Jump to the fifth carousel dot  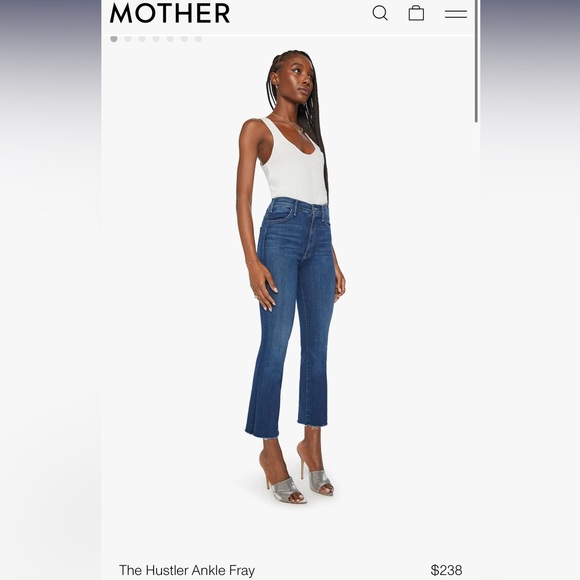[170, 39]
